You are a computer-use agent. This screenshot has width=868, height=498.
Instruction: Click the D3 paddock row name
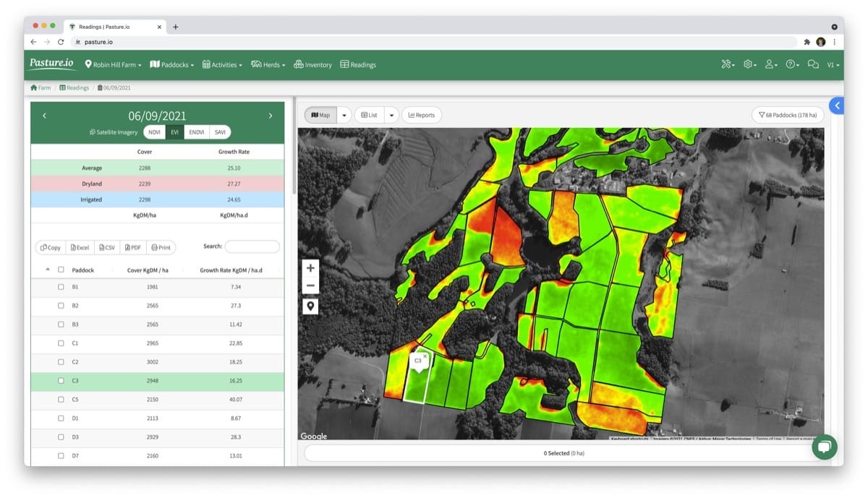pos(75,437)
